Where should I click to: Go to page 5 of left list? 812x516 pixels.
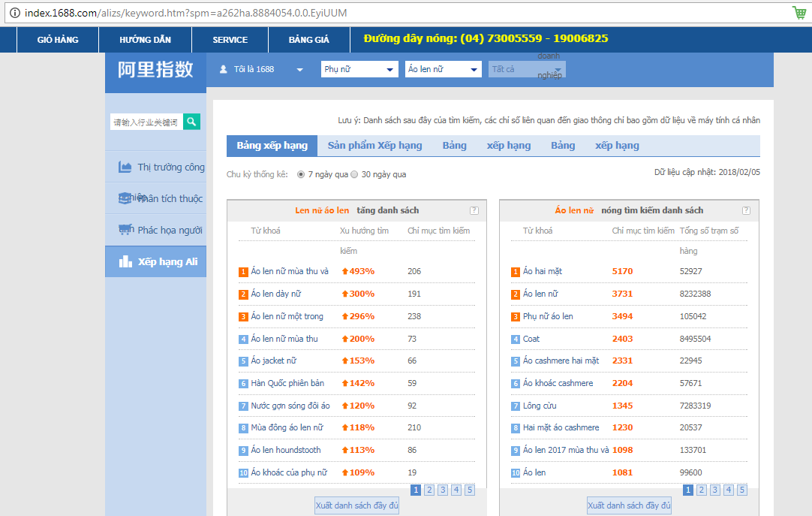(x=470, y=490)
